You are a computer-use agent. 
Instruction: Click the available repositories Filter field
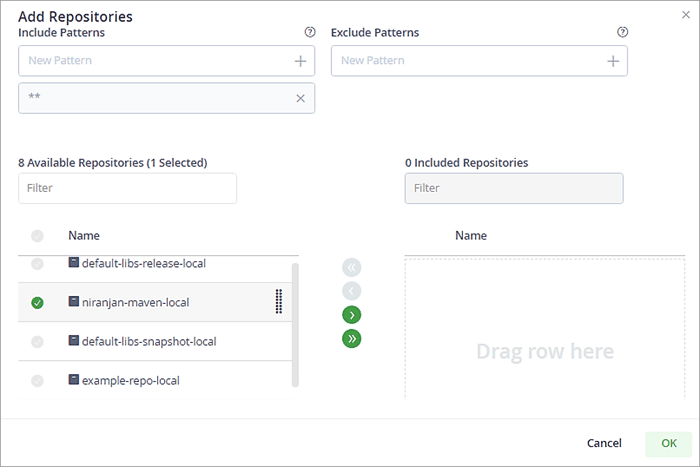(x=127, y=188)
